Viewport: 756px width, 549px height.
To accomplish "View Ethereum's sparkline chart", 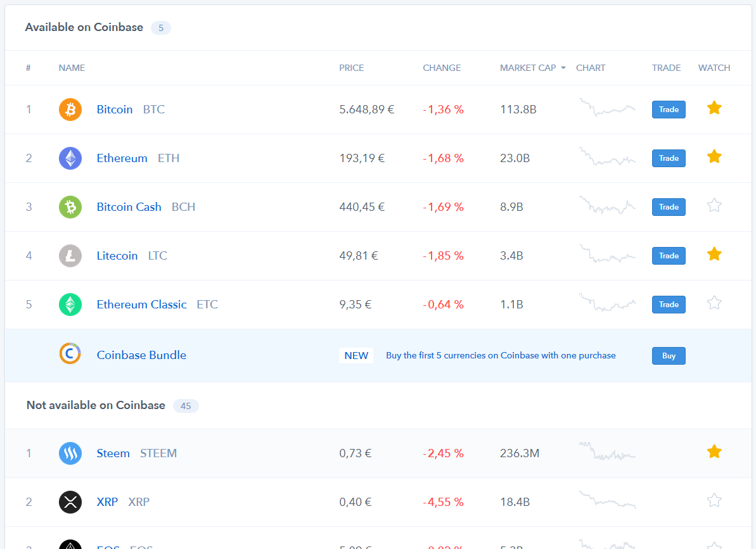I will [x=607, y=156].
